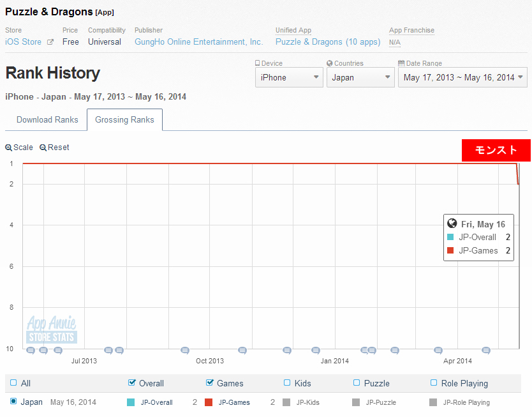Click the N/A App Franchise value
532x417 pixels.
[395, 42]
